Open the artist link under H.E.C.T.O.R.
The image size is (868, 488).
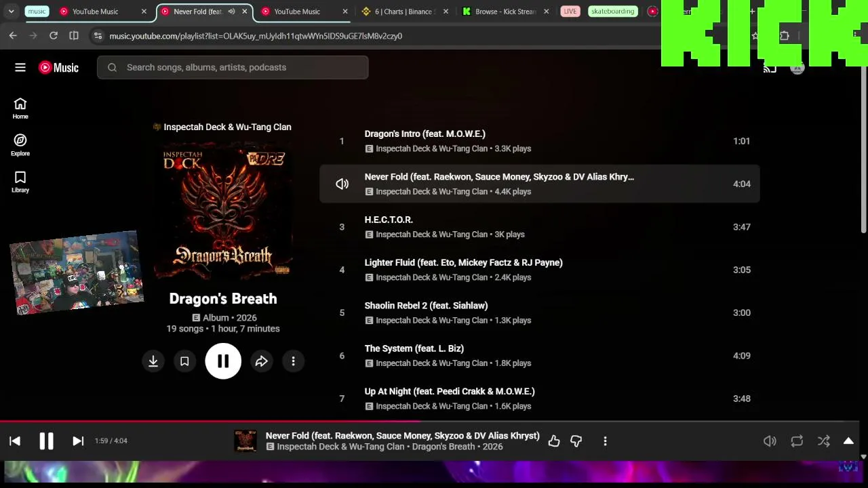tap(432, 235)
